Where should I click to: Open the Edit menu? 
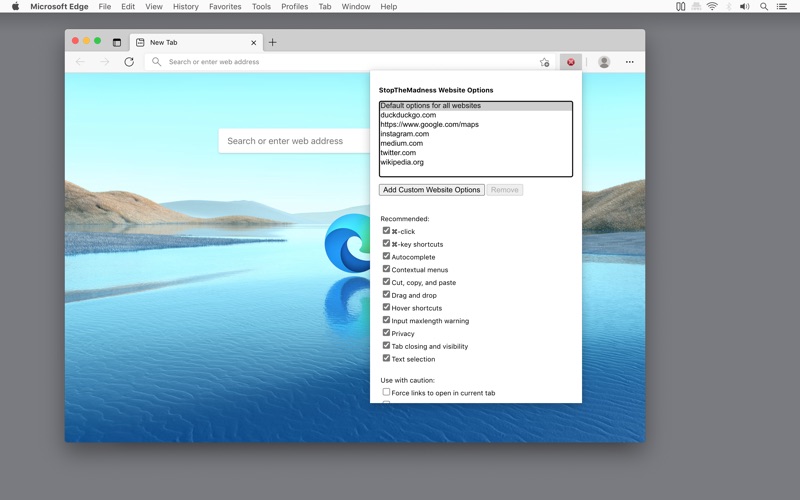click(128, 7)
